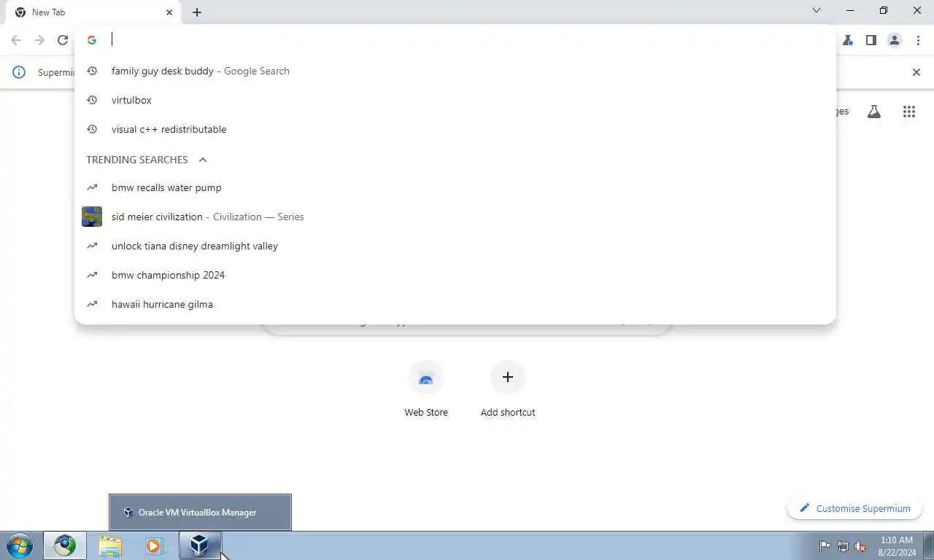Open the tab search dropdown arrow

click(817, 10)
